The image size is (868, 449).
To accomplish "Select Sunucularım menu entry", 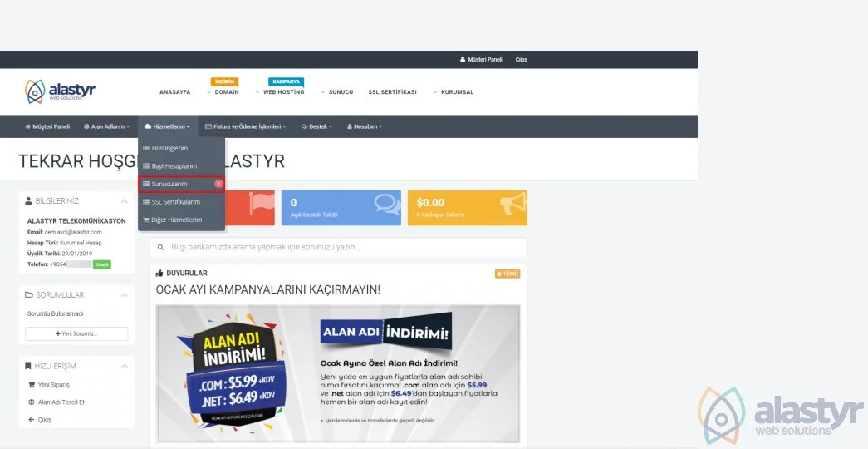I will (x=182, y=184).
